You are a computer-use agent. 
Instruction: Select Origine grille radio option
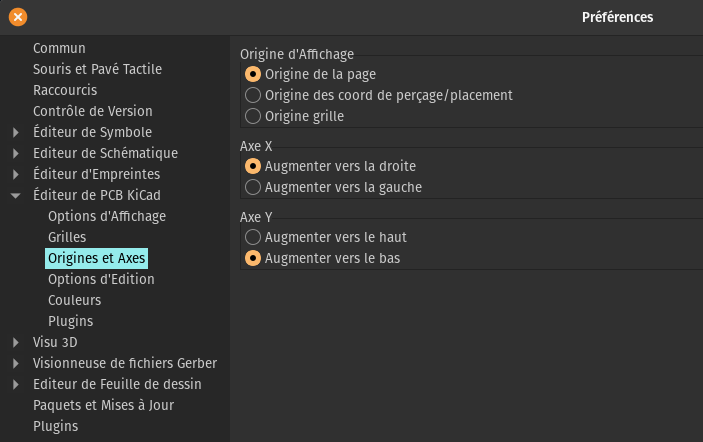click(253, 116)
